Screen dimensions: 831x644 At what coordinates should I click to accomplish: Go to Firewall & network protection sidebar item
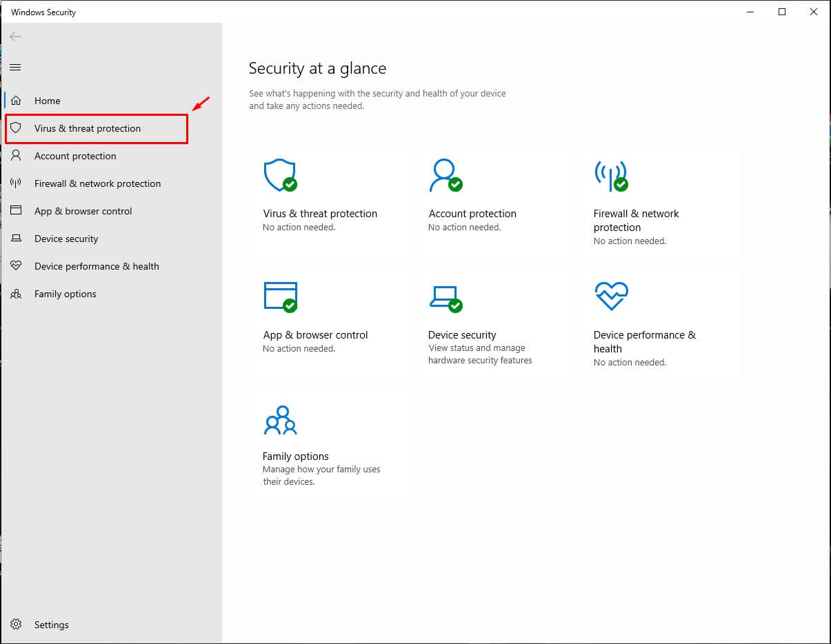pyautogui.click(x=97, y=183)
